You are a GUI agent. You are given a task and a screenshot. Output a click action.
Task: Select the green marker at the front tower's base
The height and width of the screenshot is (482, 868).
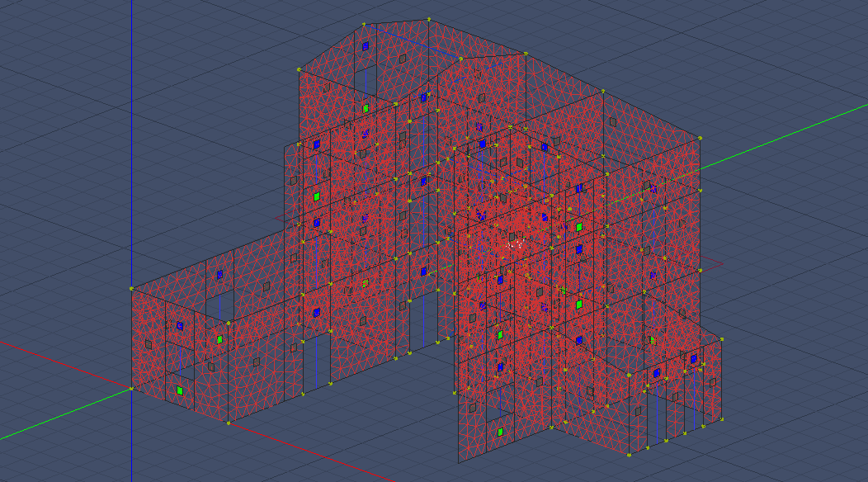pos(501,432)
